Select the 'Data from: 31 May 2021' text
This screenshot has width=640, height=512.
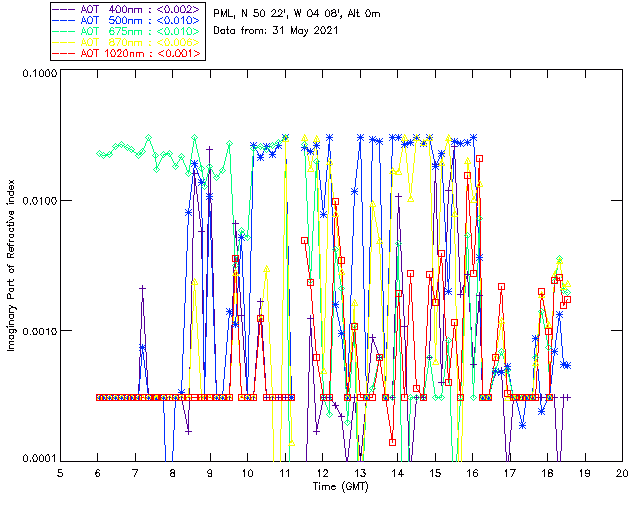click(269, 30)
